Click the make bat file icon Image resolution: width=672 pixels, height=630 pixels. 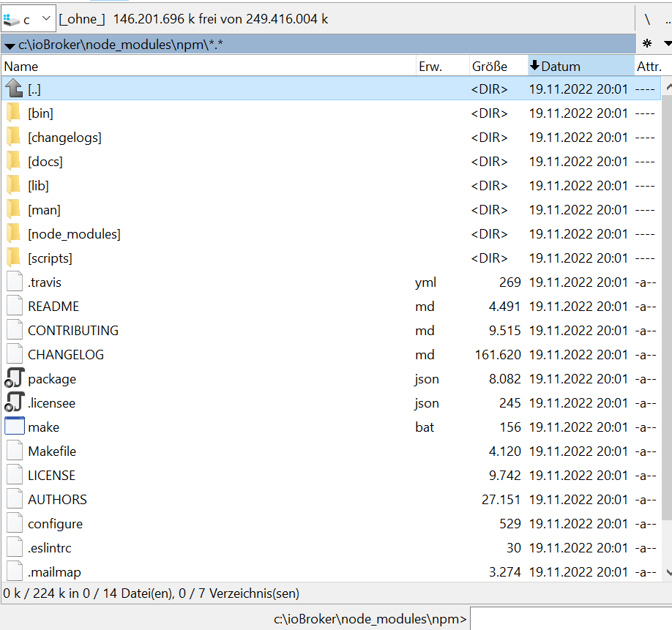pos(15,427)
